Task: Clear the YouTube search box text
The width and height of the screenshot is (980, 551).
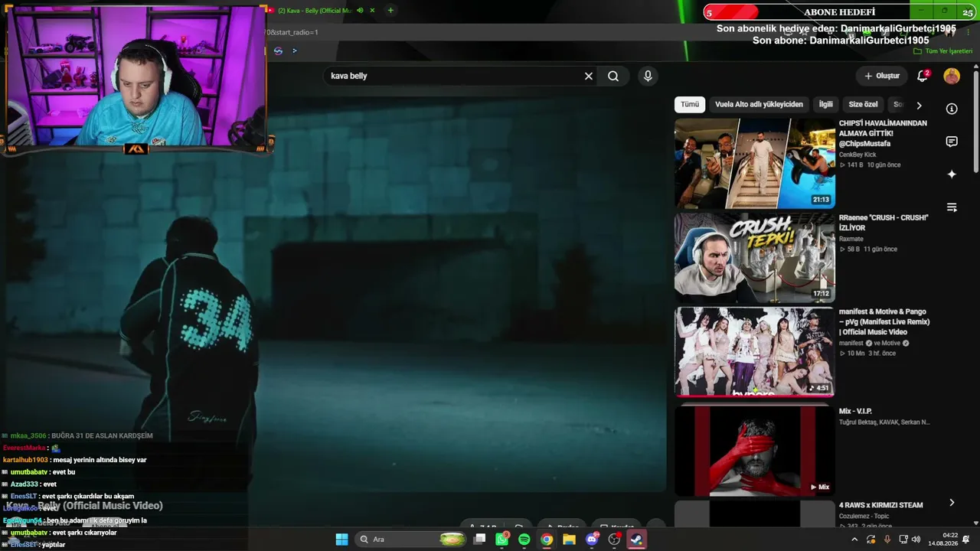Action: (x=589, y=77)
